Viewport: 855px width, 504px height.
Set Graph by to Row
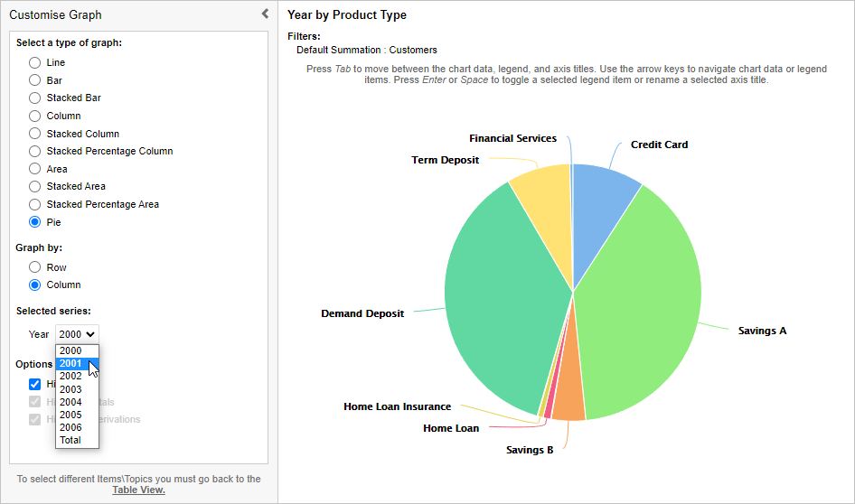(x=35, y=267)
